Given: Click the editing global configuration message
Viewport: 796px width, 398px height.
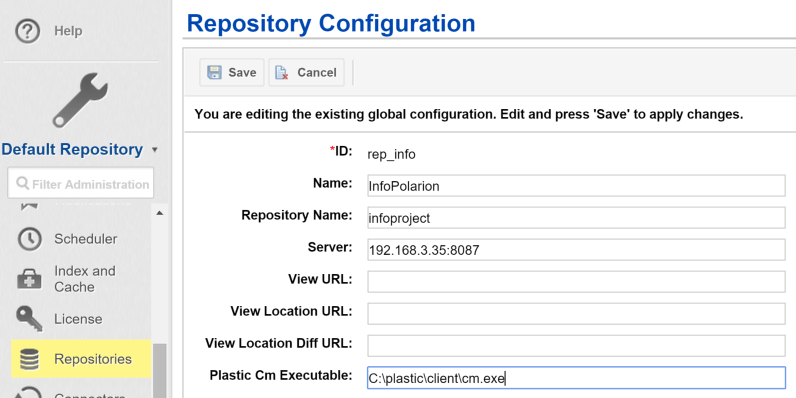Looking at the screenshot, I should [x=469, y=114].
